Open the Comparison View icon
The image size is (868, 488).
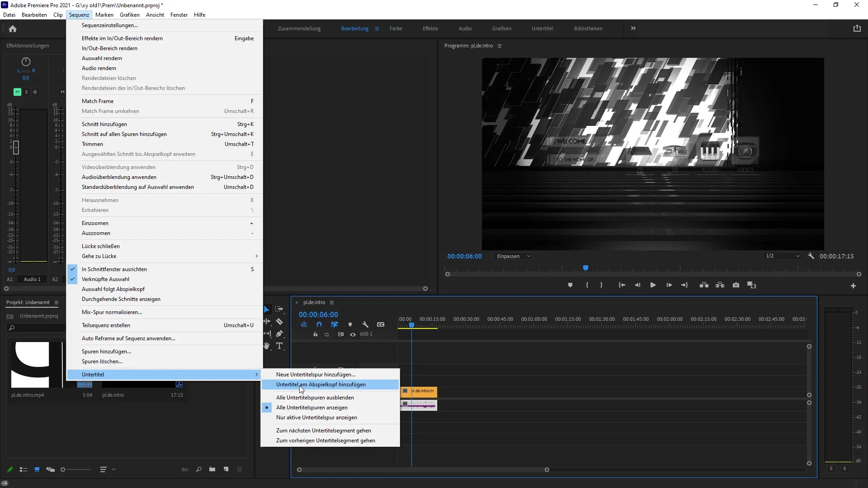click(x=752, y=285)
